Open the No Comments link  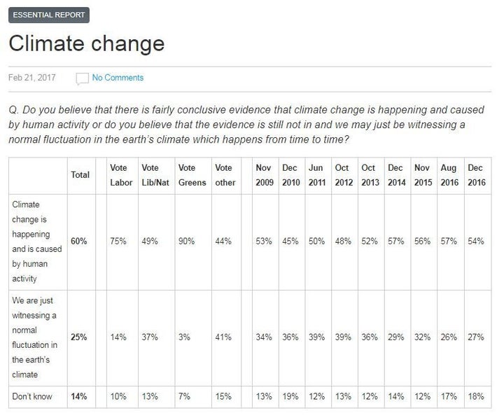coord(118,78)
